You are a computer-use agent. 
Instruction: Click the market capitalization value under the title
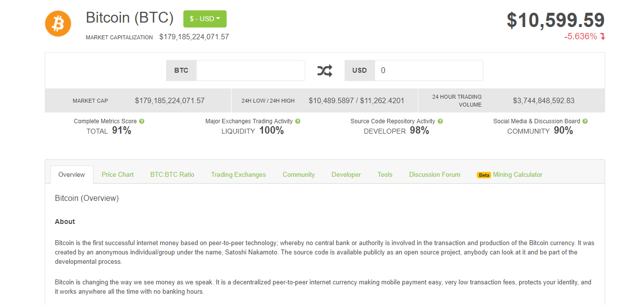[x=194, y=37]
